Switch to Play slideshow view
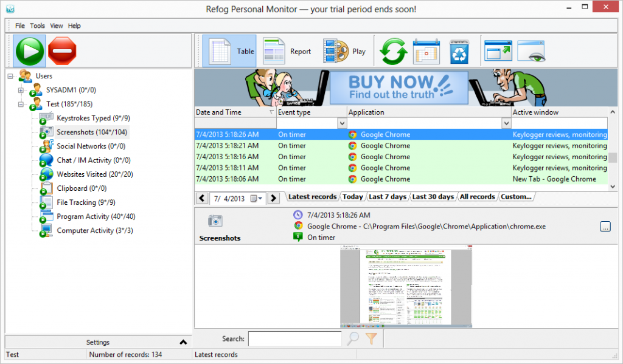 344,51
